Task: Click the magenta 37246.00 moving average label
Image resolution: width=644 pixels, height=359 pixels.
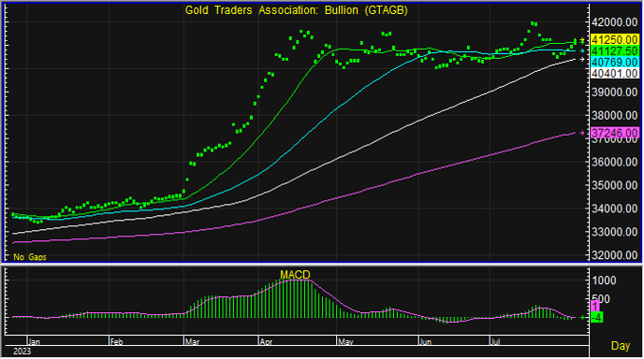Action: point(615,133)
